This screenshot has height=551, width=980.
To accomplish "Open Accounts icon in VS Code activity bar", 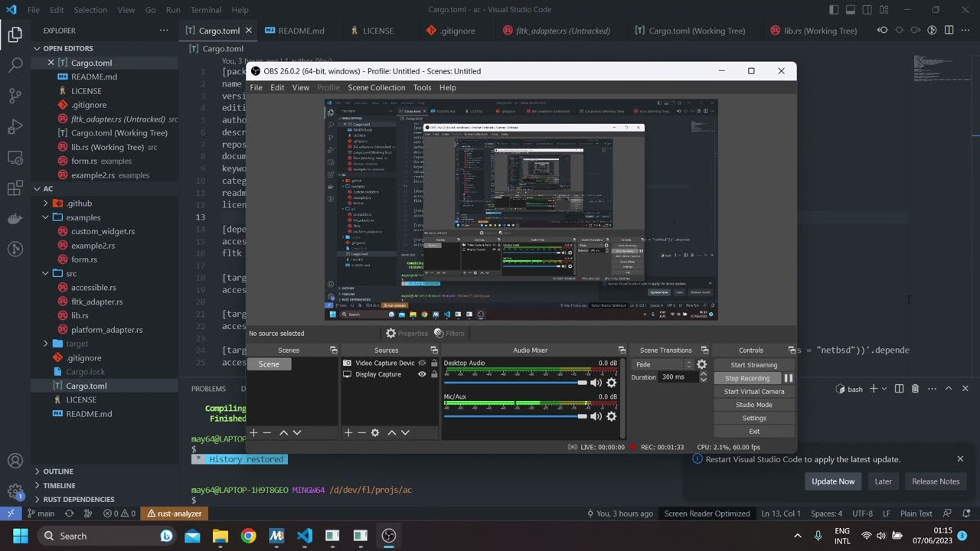I will tap(15, 461).
